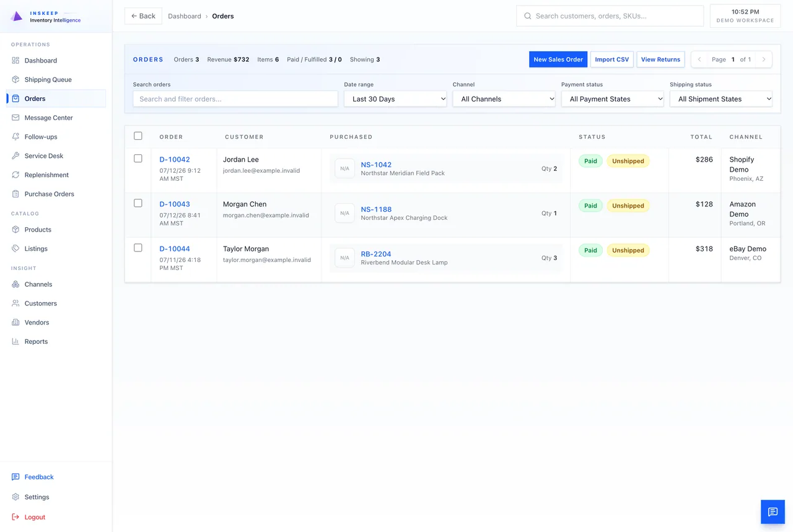Click the Search and filter orders field
This screenshot has height=532, width=793.
tap(235, 99)
